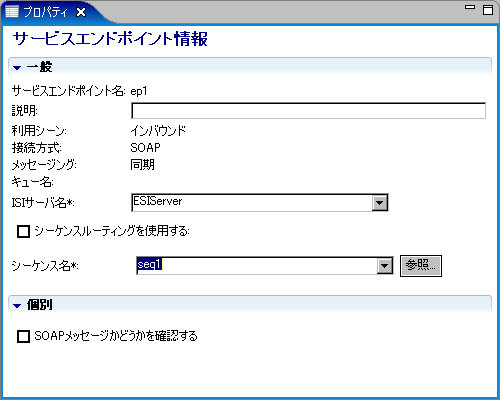Enable SOAPメッセージかどうかを確認する checkbox

pyautogui.click(x=23, y=336)
